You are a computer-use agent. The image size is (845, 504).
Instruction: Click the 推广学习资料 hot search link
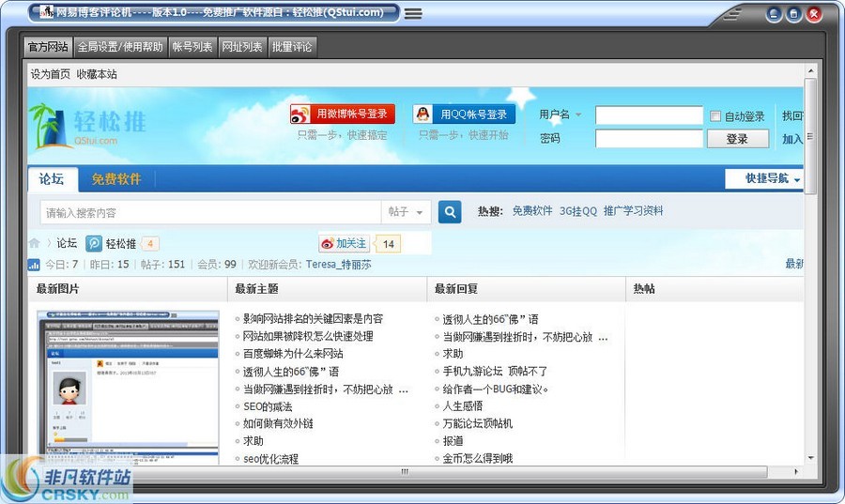pos(633,211)
